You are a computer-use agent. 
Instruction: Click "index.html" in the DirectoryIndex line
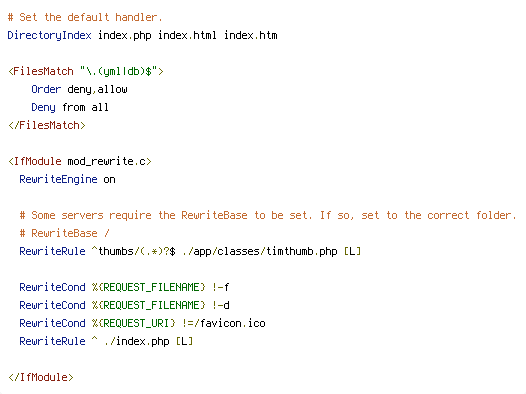click(x=187, y=35)
